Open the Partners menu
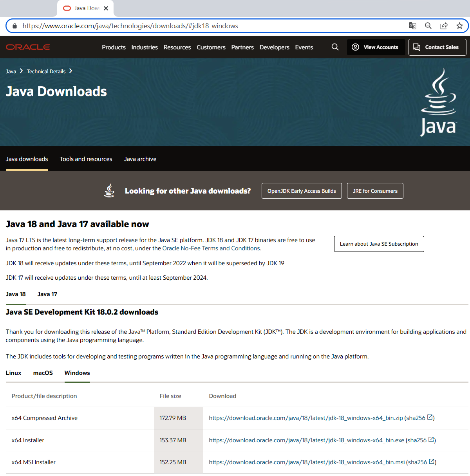 pyautogui.click(x=242, y=47)
